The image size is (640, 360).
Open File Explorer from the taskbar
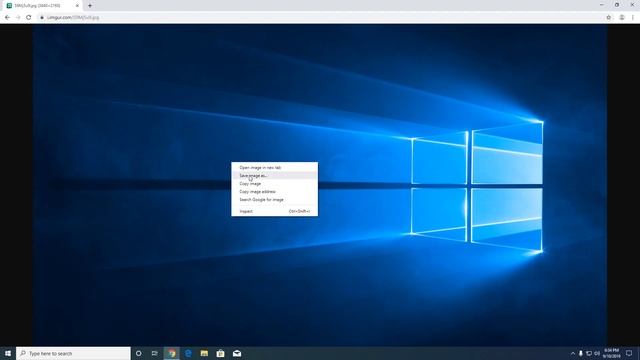[x=204, y=353]
